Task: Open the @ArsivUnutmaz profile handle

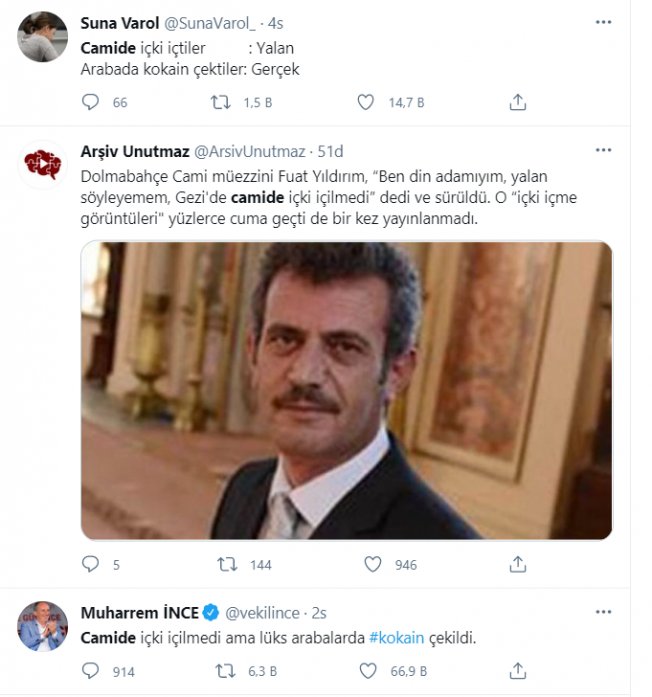Action: [x=250, y=152]
